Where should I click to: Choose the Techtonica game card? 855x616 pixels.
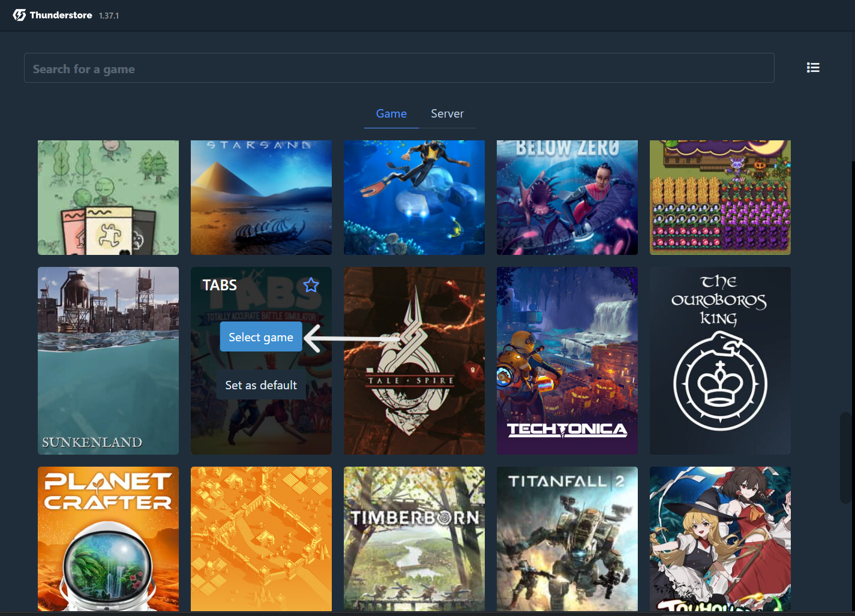point(567,360)
